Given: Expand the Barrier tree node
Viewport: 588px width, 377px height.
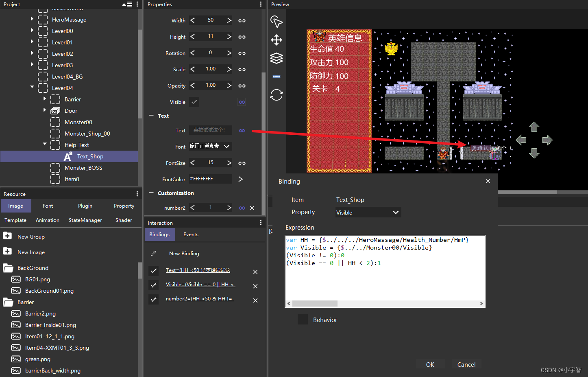Looking at the screenshot, I should tap(45, 99).
